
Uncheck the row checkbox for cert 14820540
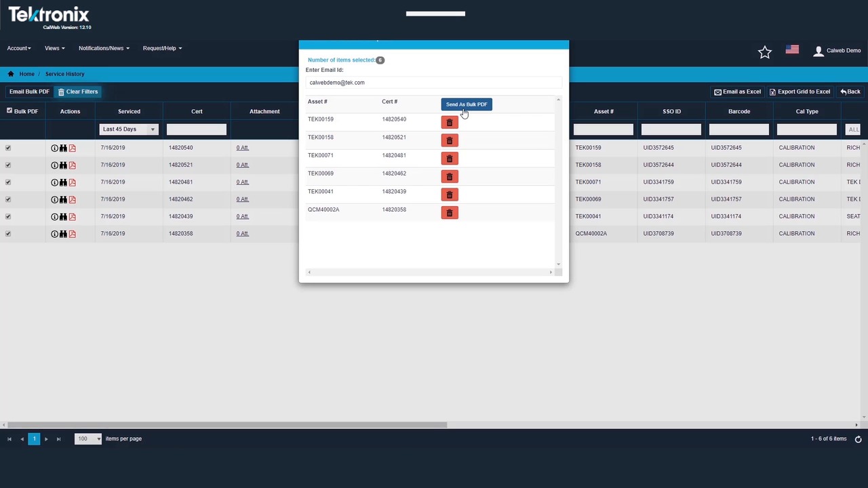[x=8, y=148]
